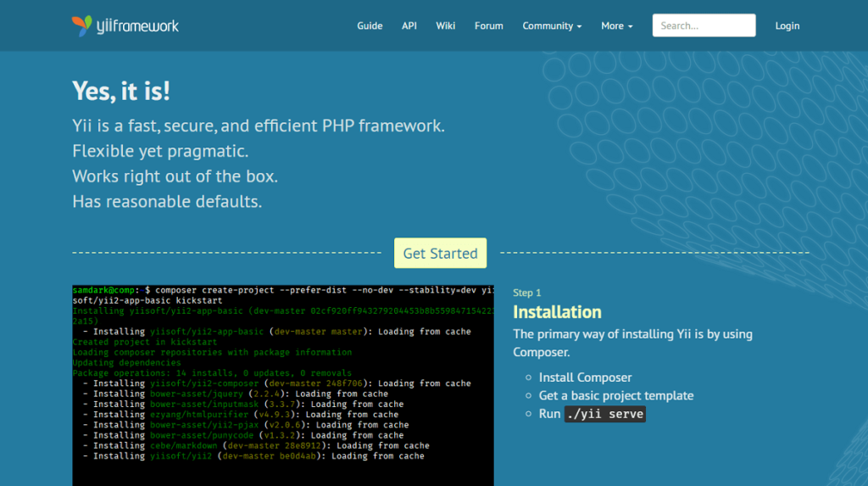Click the 'Yes, it is!' headline
Image resolution: width=868 pixels, height=486 pixels.
[x=121, y=91]
